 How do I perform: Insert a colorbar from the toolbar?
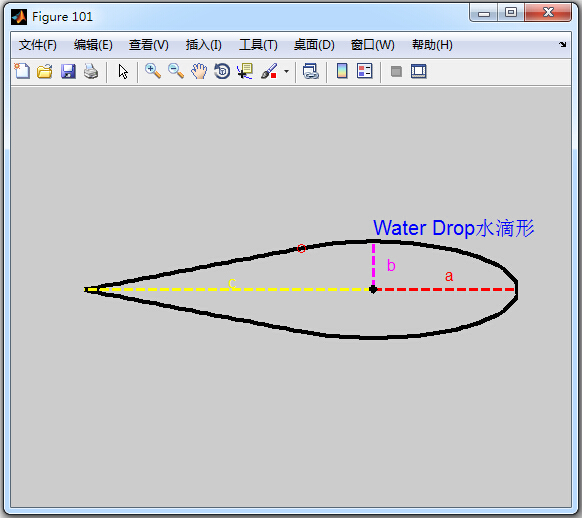[342, 71]
